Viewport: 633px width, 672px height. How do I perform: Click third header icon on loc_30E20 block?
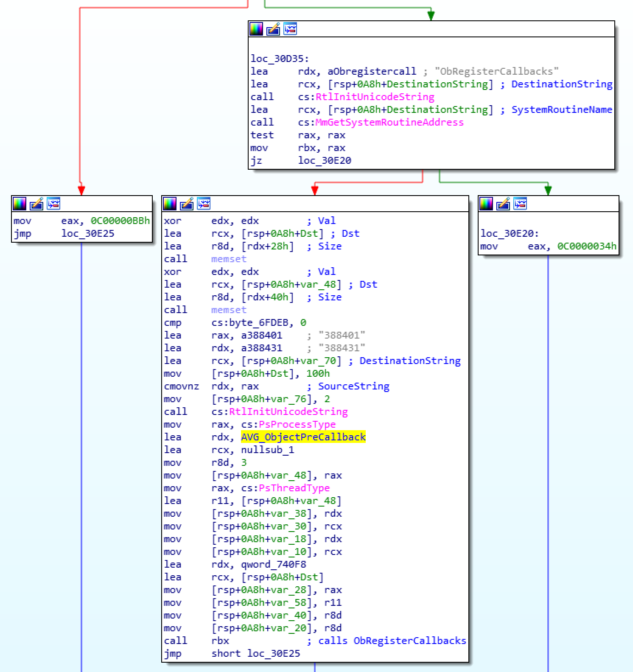pos(520,204)
